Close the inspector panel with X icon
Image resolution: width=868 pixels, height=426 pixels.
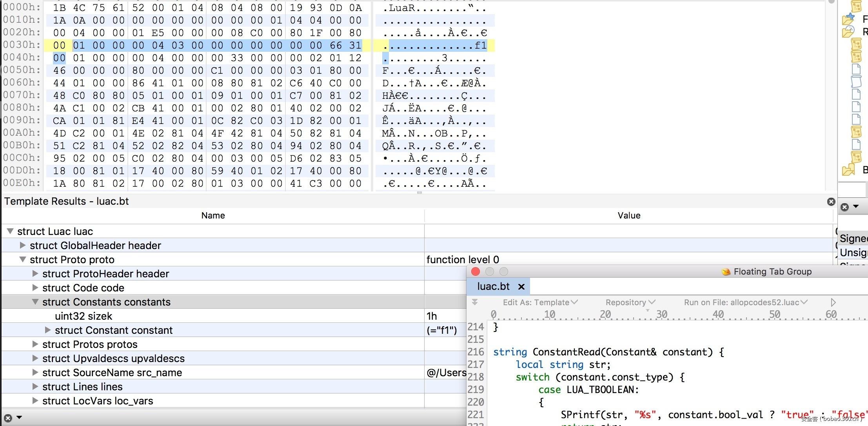click(845, 207)
